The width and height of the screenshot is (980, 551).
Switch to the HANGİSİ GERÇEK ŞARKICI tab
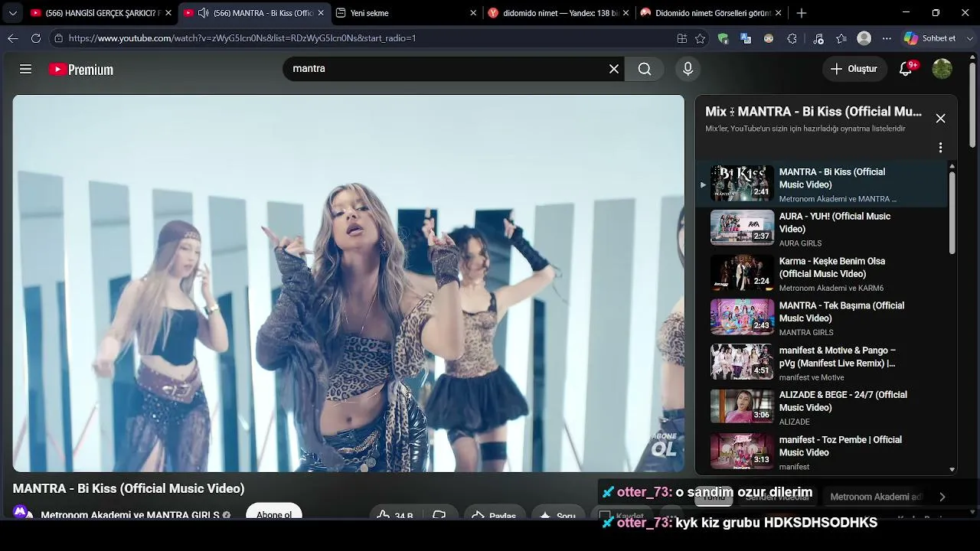100,13
